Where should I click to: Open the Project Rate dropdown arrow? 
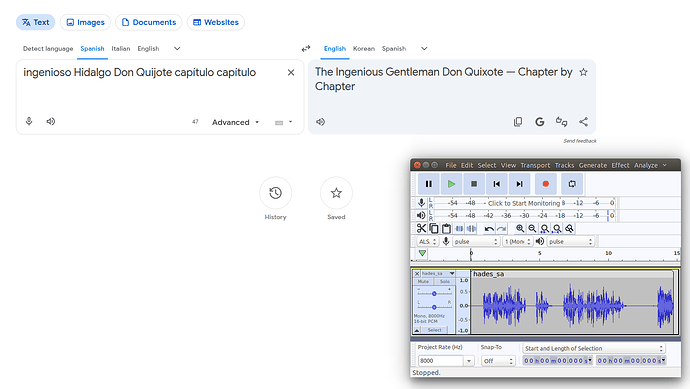[x=469, y=361]
